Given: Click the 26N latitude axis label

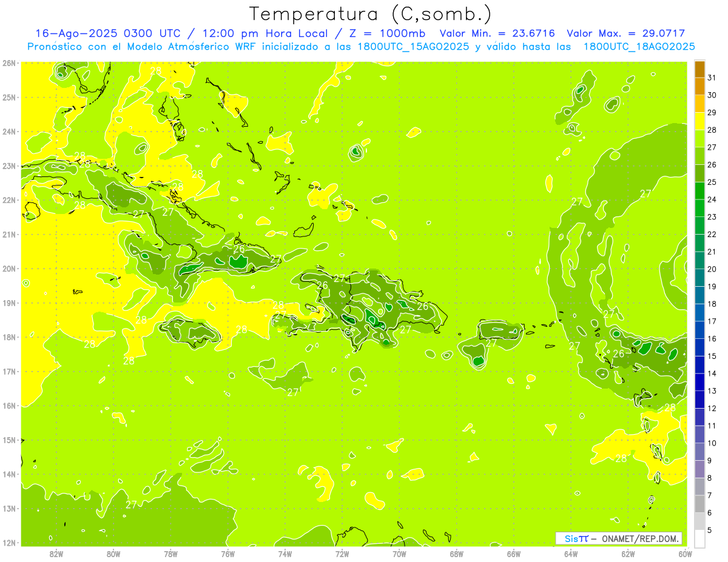Looking at the screenshot, I should 9,62.
